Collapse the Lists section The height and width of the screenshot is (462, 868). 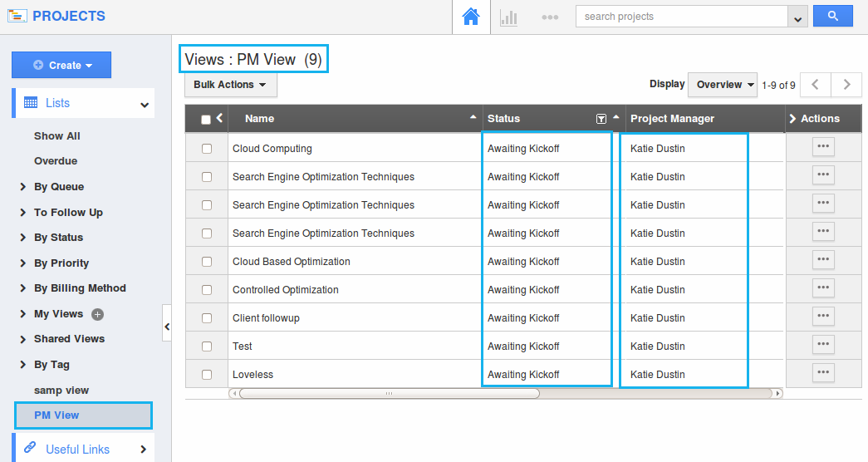click(145, 104)
